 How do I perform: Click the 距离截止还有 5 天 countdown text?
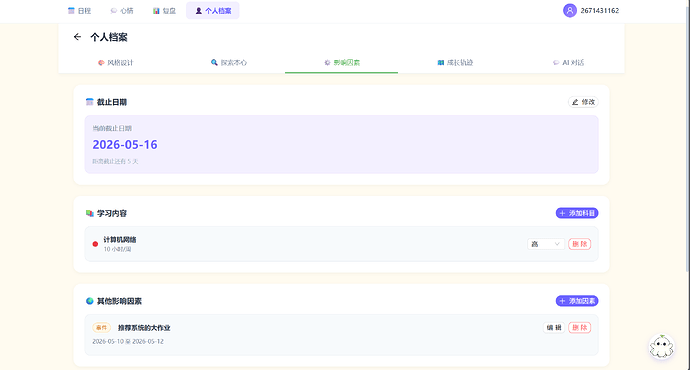[x=115, y=161]
